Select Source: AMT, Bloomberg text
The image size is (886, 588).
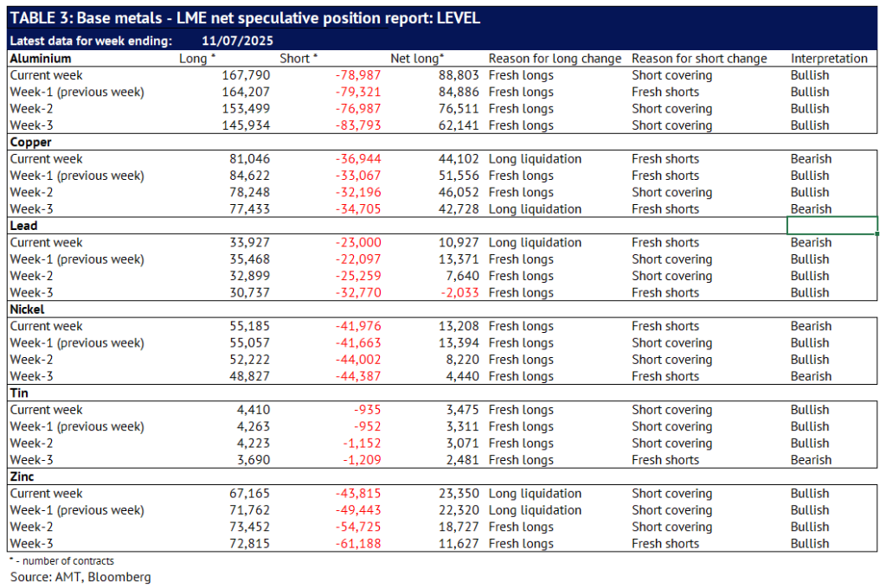[x=80, y=577]
